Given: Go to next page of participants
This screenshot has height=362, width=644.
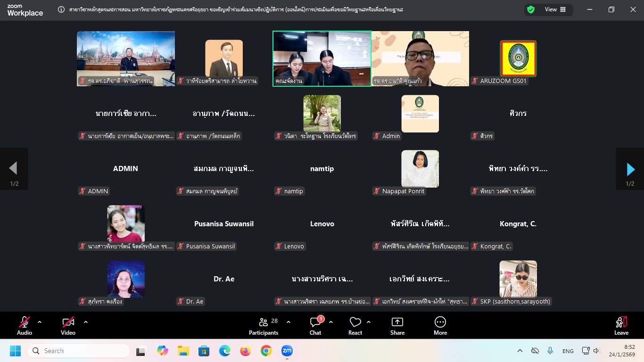Looking at the screenshot, I should tap(630, 169).
